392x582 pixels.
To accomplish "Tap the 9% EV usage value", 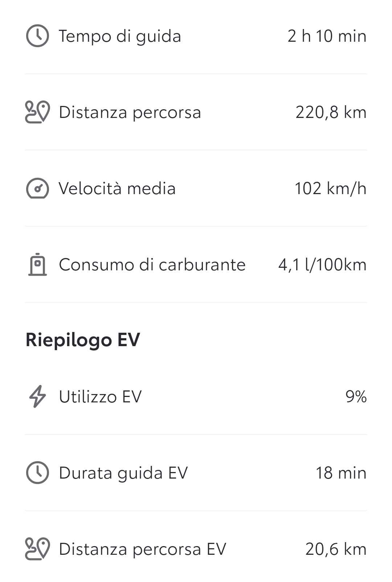I will [356, 397].
